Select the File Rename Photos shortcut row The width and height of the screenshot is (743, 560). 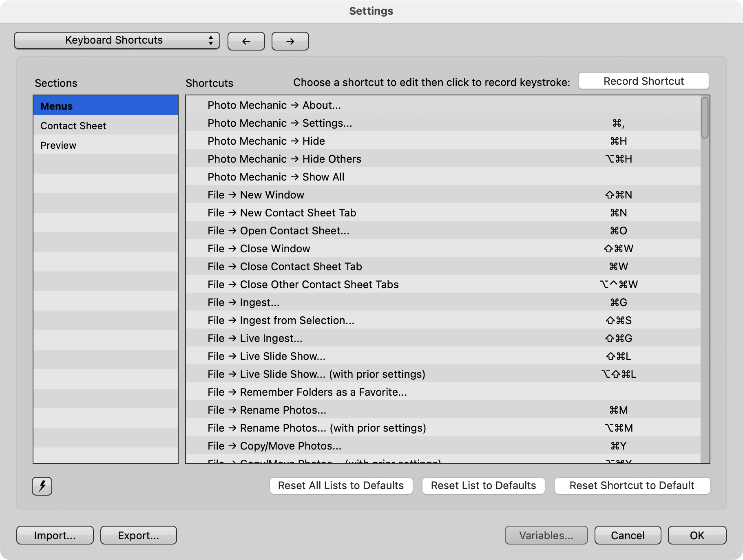pos(367,410)
